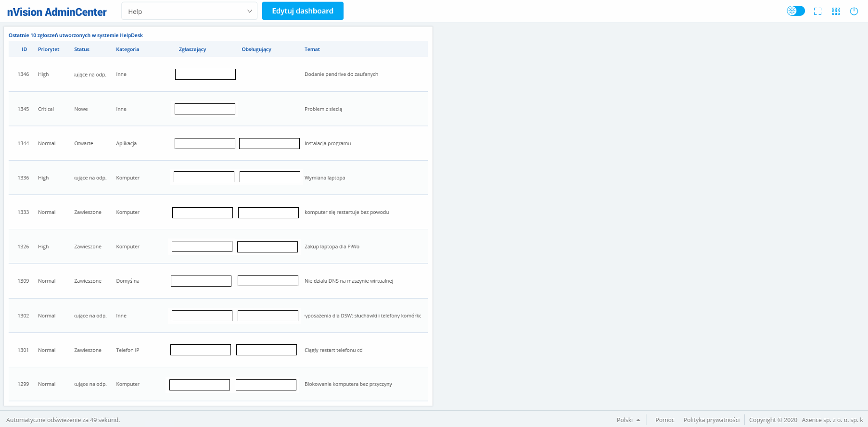Sort by the Zgłaszający column header
The width and height of the screenshot is (868, 427).
[x=192, y=50]
